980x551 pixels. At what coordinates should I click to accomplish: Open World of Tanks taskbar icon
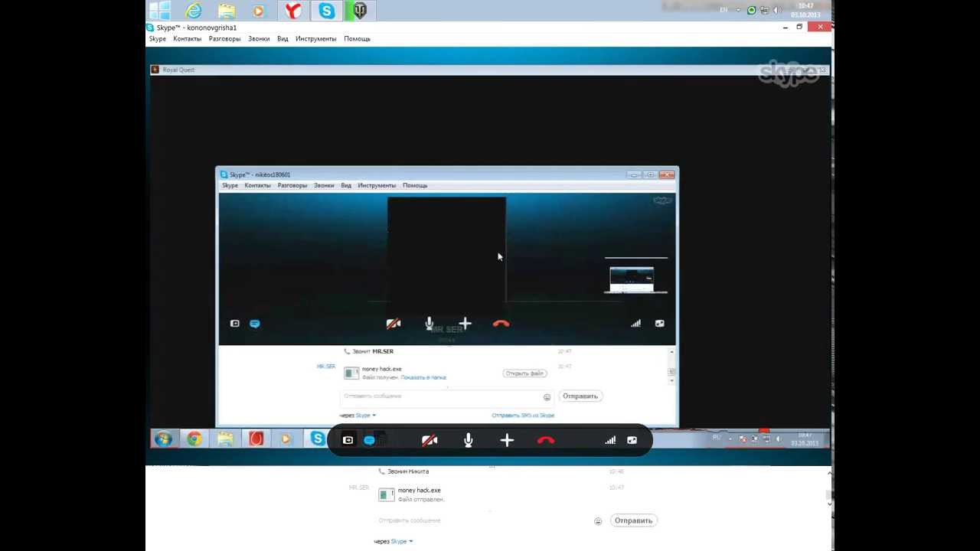[360, 10]
